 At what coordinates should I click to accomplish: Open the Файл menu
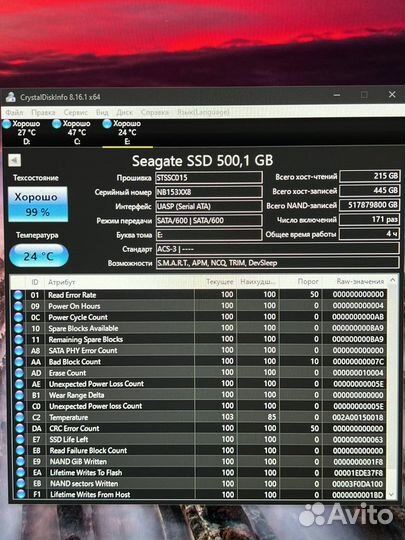click(x=14, y=112)
